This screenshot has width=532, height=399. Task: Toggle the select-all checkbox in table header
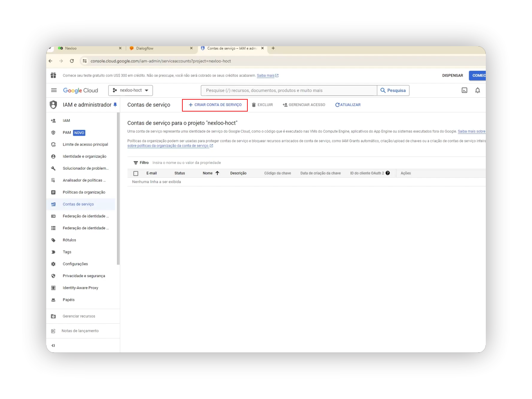136,173
